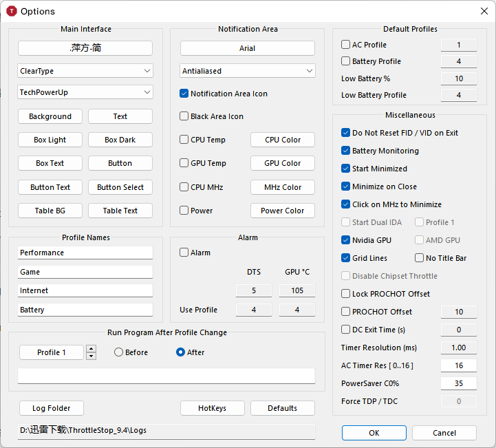496x448 pixels.
Task: Open the Log Folder
Action: coord(50,408)
